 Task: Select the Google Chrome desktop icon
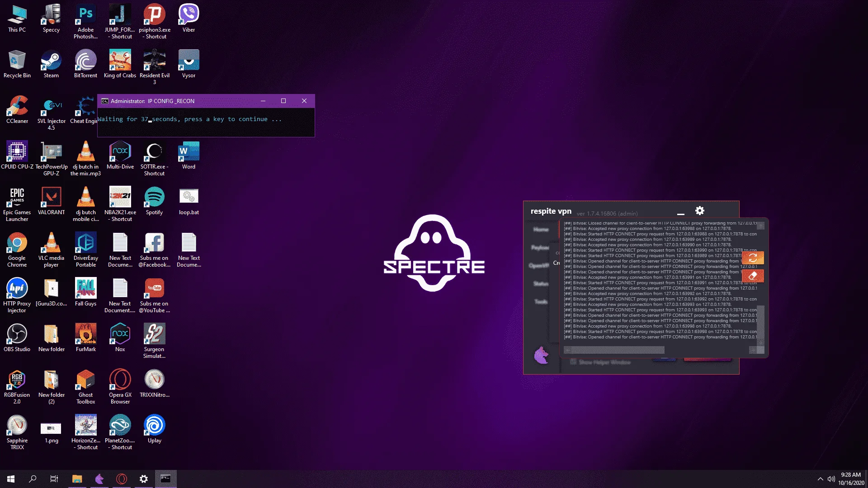(17, 250)
